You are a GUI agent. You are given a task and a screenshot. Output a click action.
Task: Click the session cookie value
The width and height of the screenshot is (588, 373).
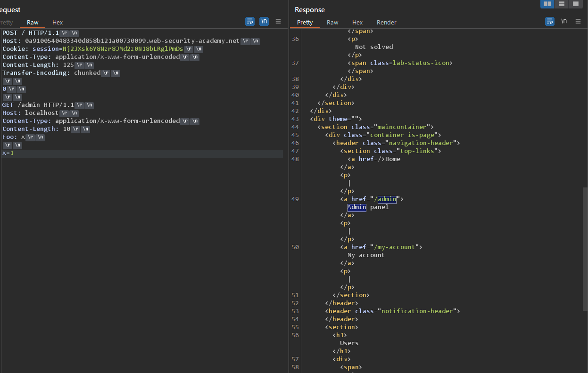tap(123, 49)
